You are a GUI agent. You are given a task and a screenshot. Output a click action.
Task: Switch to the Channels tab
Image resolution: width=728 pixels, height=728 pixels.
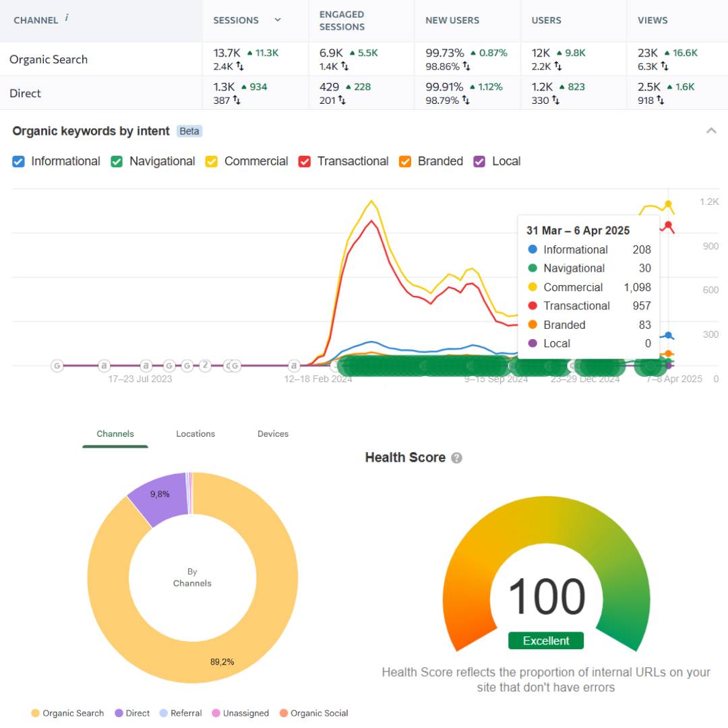tap(115, 433)
